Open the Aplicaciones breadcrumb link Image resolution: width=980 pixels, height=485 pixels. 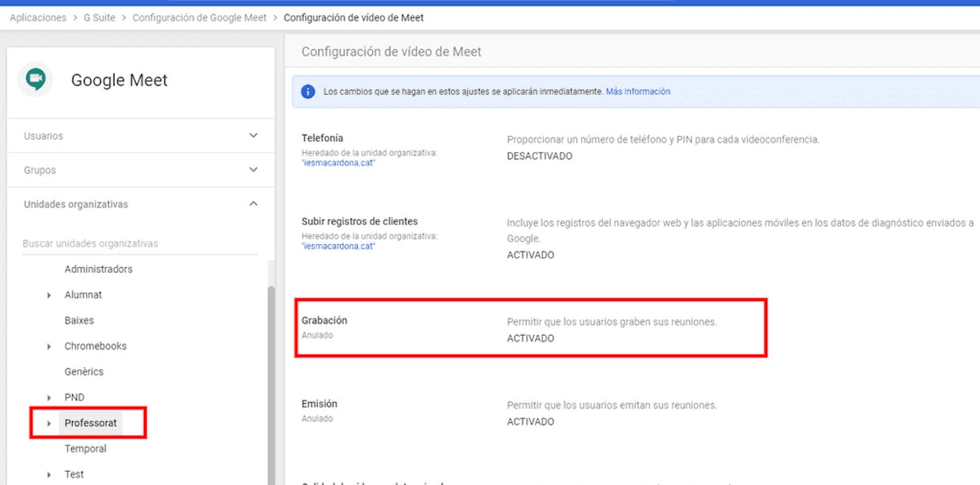tap(38, 17)
